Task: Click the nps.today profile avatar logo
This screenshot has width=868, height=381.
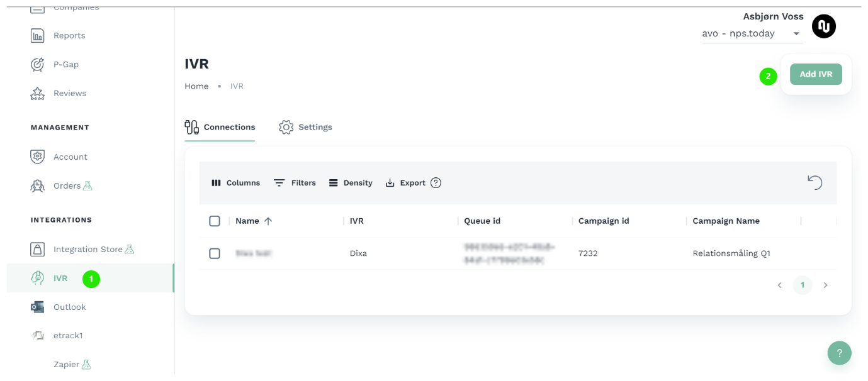Action: coord(823,26)
